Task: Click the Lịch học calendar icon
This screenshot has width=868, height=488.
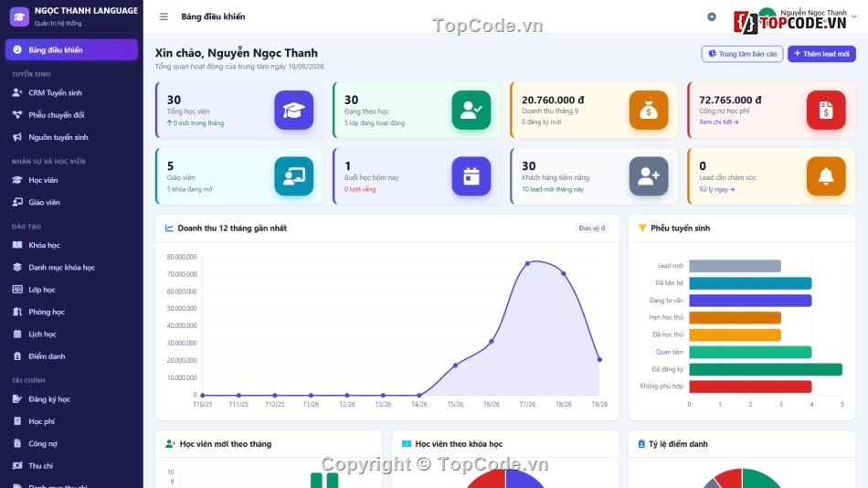Action: (17, 334)
